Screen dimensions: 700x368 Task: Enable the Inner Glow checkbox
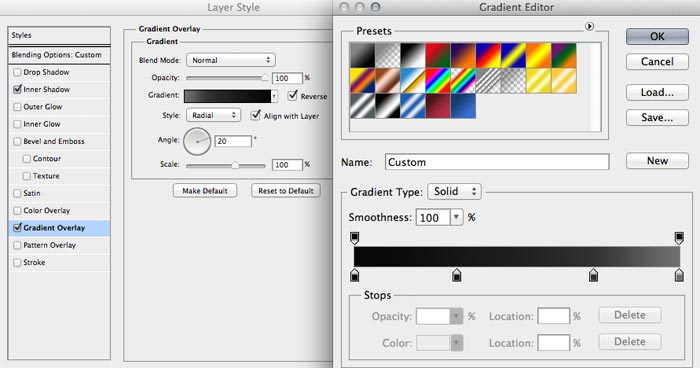[17, 124]
